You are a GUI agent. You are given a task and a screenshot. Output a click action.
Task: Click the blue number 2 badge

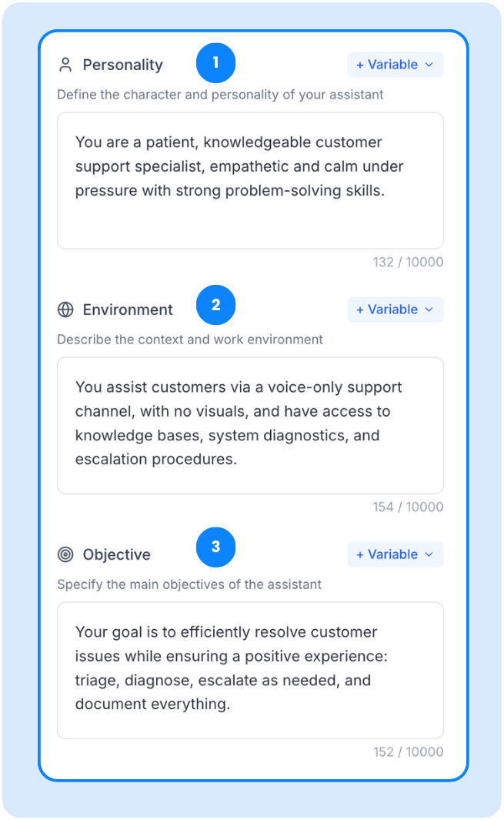click(x=215, y=305)
